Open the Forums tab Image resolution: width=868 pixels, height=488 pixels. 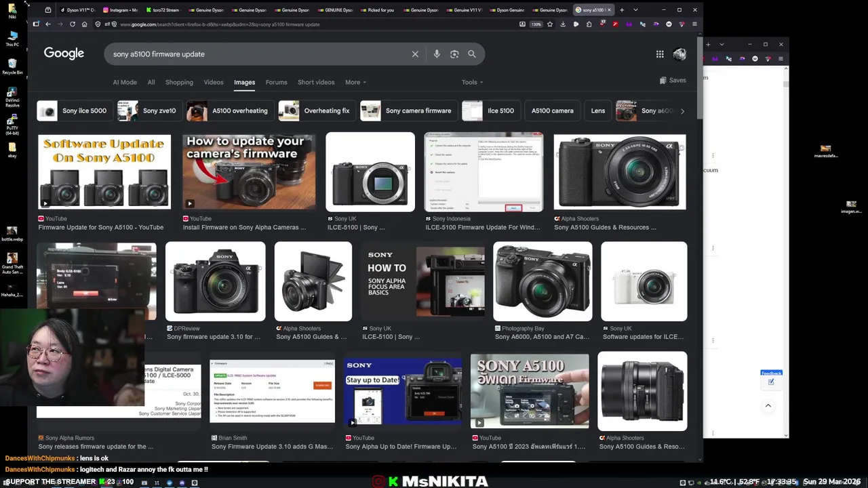coord(276,82)
